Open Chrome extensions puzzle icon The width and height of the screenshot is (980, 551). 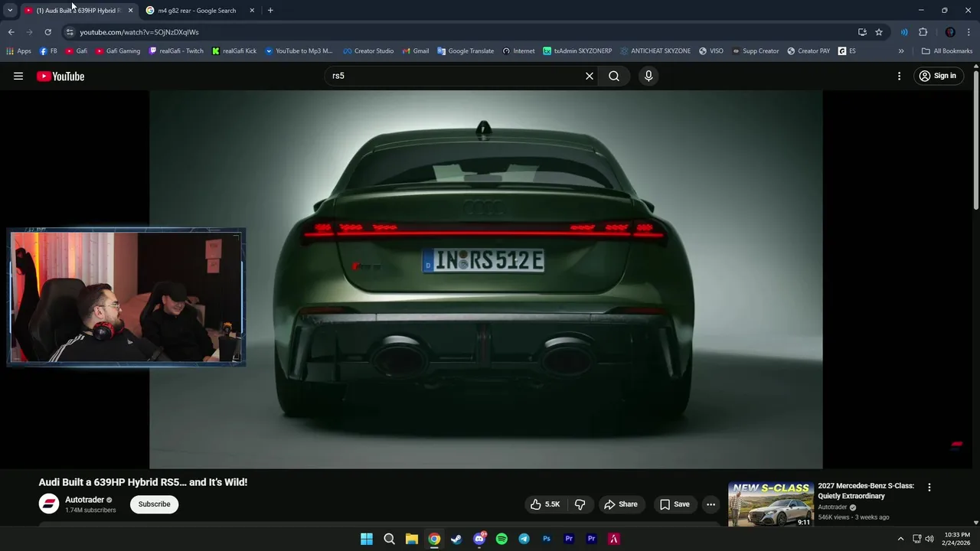point(923,32)
